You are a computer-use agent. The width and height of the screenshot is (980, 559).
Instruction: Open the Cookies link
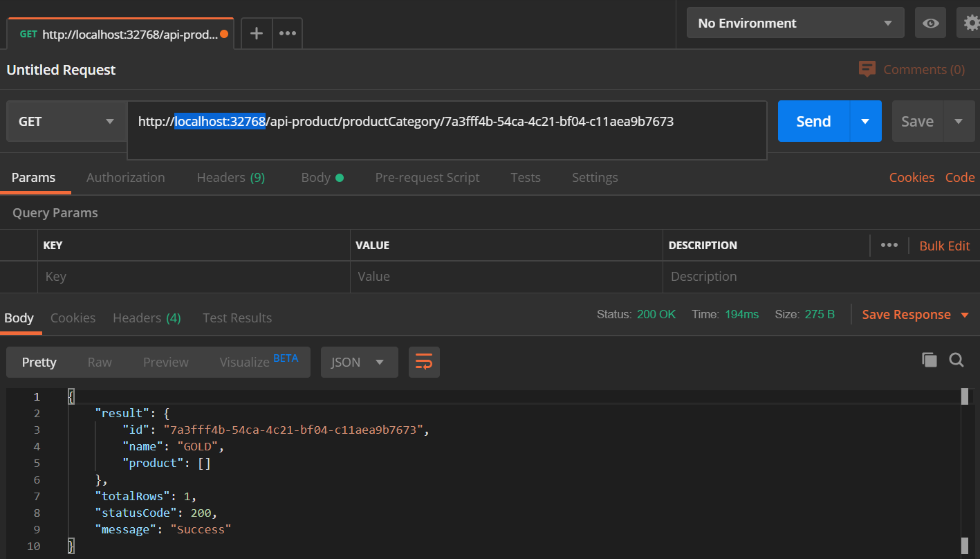[x=912, y=178]
